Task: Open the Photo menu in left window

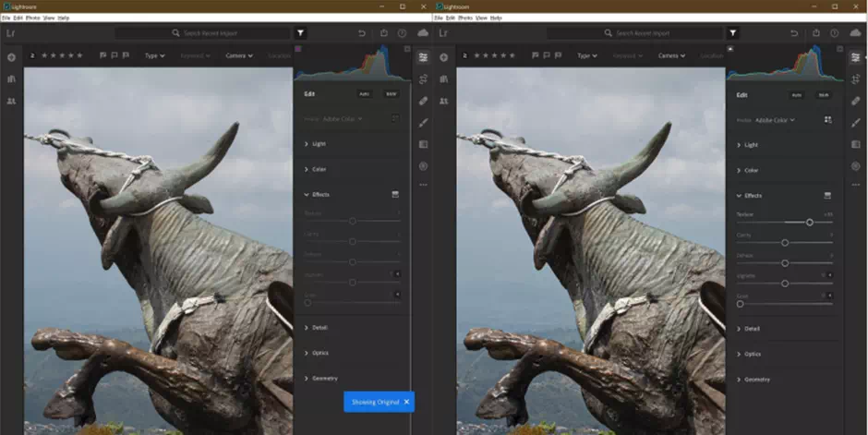Action: click(x=33, y=18)
